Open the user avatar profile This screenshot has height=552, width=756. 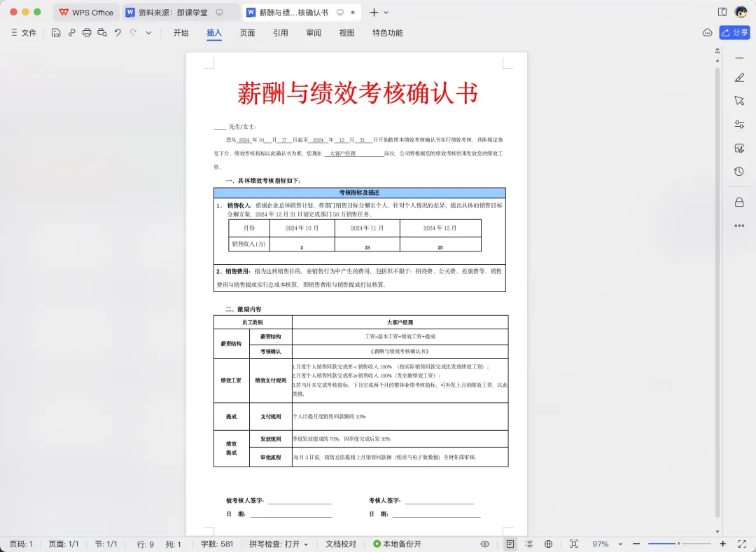pyautogui.click(x=741, y=12)
